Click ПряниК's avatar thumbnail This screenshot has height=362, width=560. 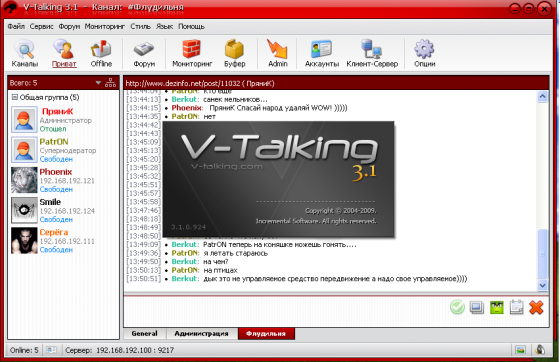click(24, 119)
